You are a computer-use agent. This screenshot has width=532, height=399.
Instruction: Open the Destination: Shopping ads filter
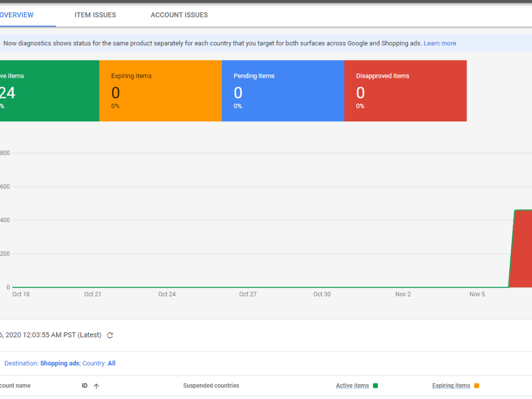pyautogui.click(x=43, y=363)
